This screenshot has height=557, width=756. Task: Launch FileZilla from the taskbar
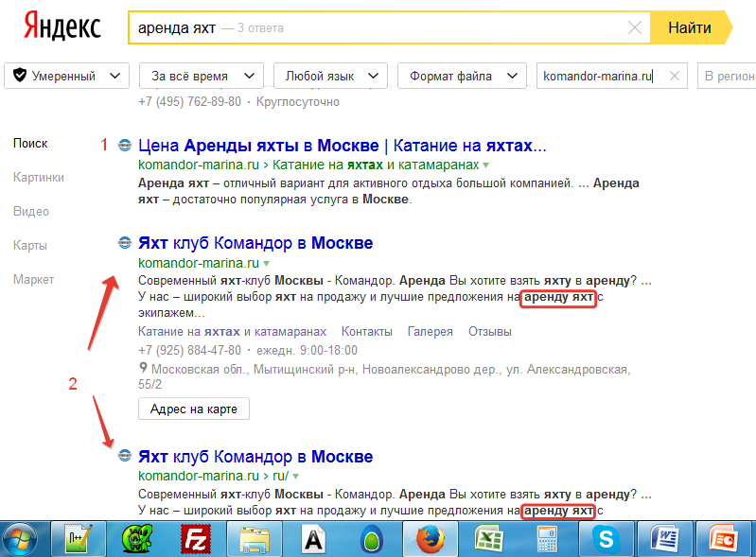196,539
